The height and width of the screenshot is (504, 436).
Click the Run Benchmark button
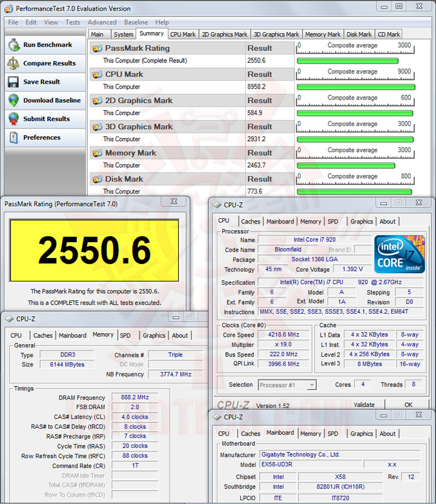coord(45,45)
